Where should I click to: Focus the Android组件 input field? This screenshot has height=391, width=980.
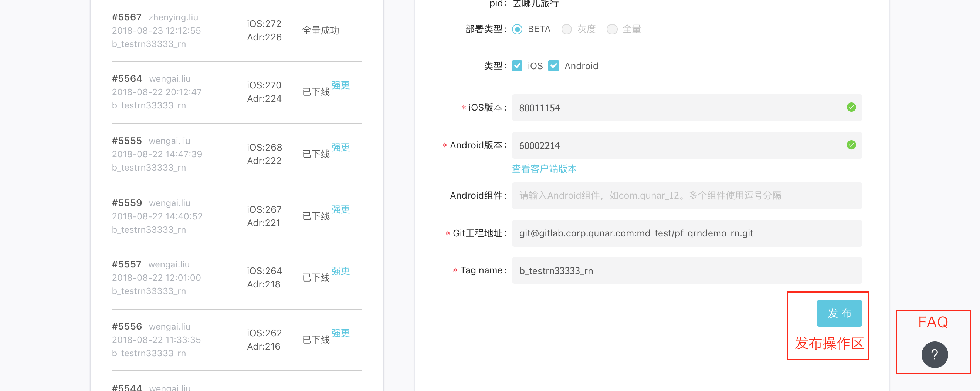687,196
